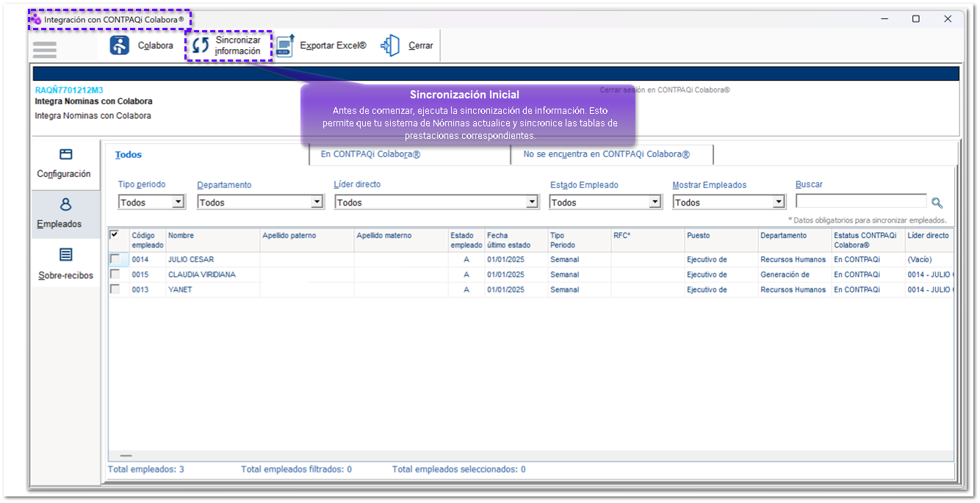980x503 pixels.
Task: Click the (Vacío) líder directo cell
Action: 929,259
